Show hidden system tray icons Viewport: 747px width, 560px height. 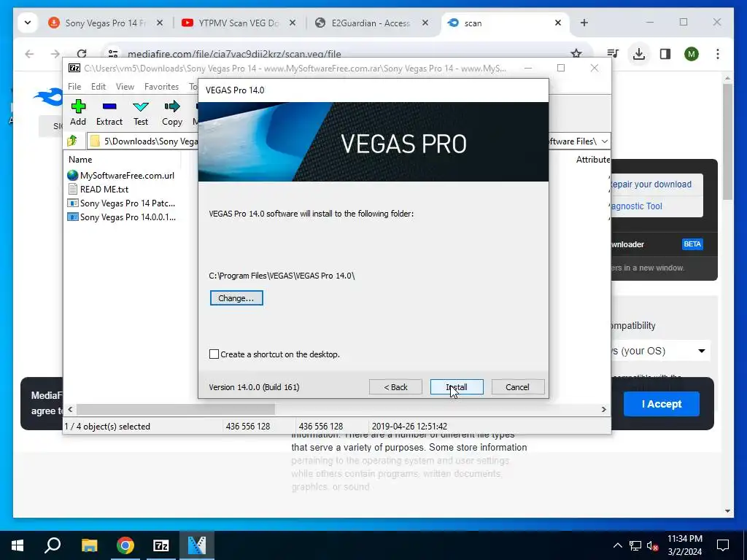coord(617,545)
